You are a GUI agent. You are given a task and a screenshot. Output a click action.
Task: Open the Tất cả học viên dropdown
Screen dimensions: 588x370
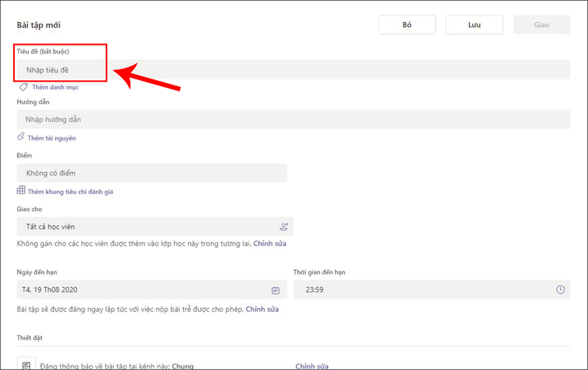147,227
